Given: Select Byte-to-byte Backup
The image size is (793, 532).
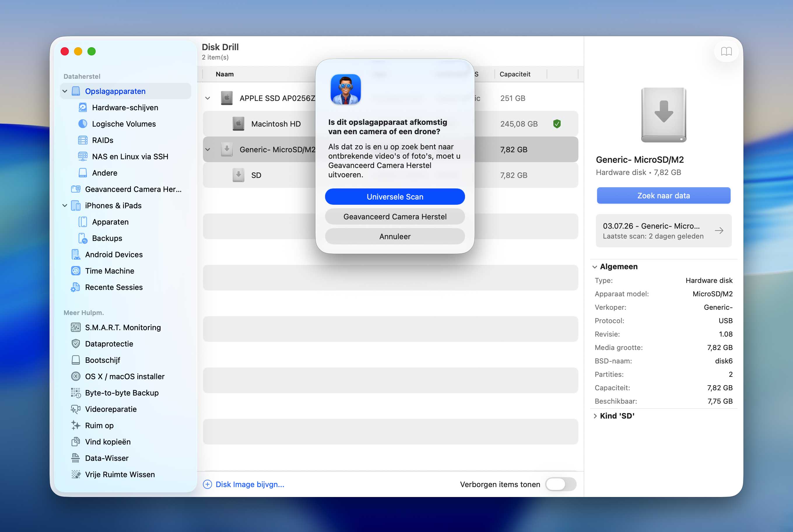Looking at the screenshot, I should pos(121,393).
